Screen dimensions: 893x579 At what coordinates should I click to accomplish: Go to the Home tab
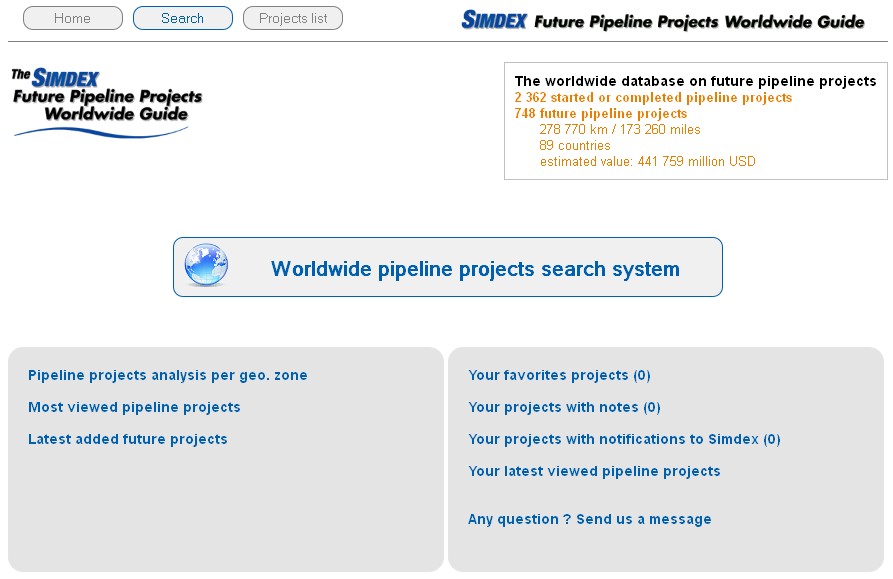72,18
